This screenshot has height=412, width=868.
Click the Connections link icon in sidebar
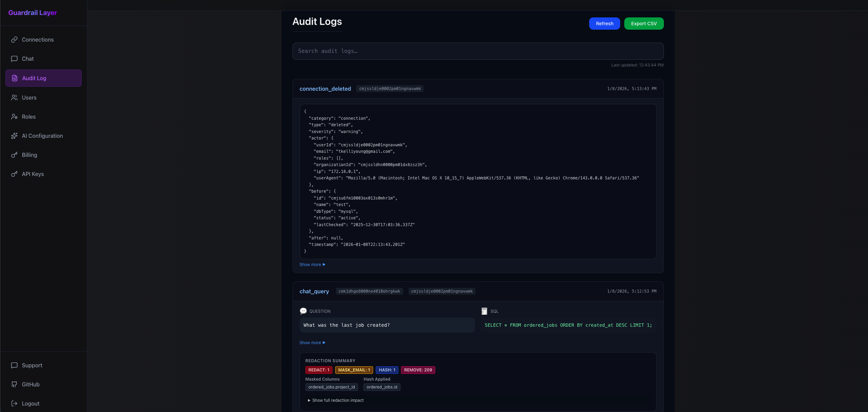[x=14, y=40]
